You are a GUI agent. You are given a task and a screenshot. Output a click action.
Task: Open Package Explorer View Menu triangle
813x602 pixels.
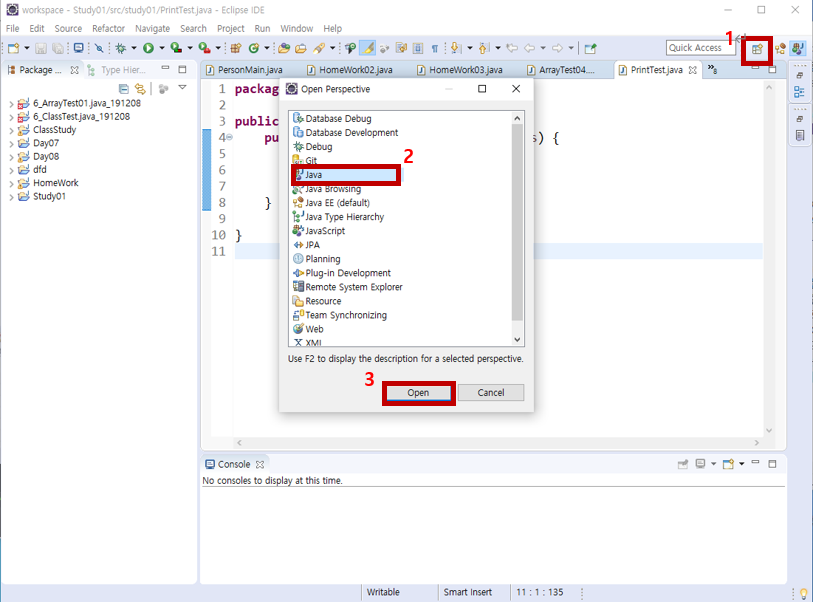pyautogui.click(x=183, y=88)
